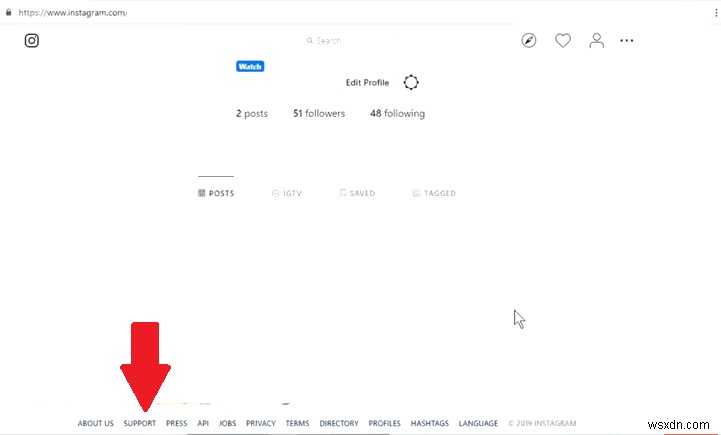Focus the Search field
The height and width of the screenshot is (435, 721).
[324, 40]
